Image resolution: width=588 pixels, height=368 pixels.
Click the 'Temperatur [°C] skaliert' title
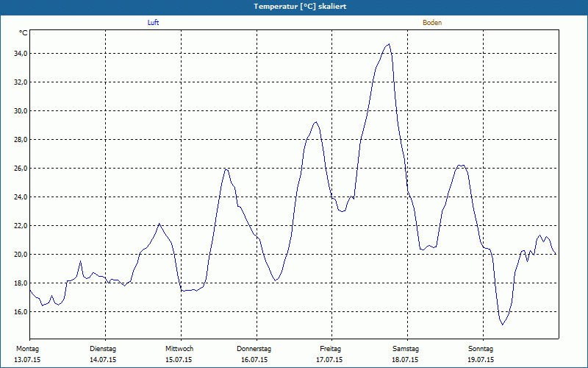coord(300,7)
